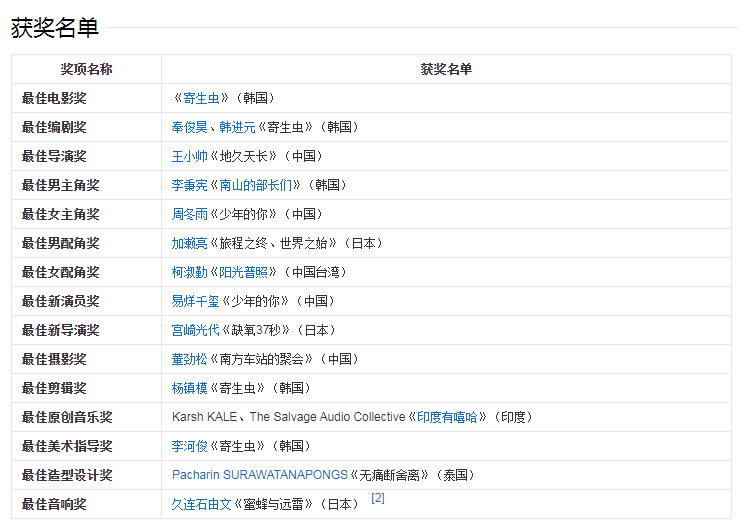This screenshot has width=744, height=530.
Task: Visit director 王小帅's page
Action: pyautogui.click(x=190, y=156)
